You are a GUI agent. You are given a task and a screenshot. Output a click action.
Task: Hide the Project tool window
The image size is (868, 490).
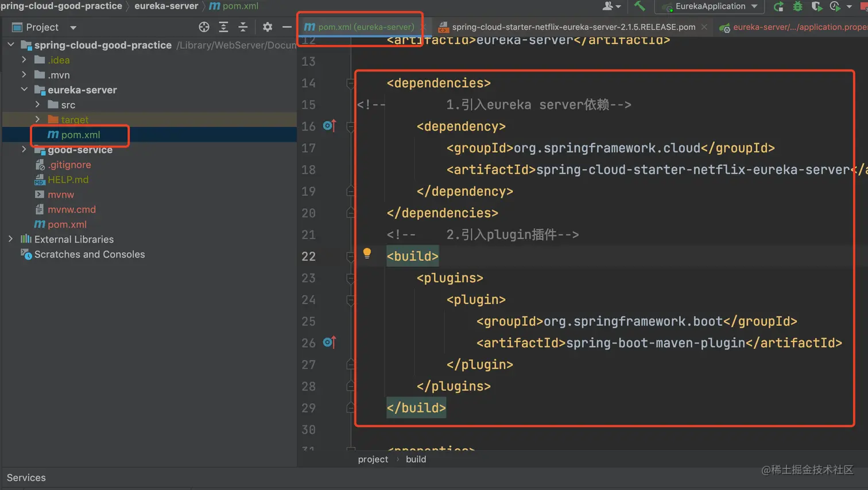click(x=287, y=27)
